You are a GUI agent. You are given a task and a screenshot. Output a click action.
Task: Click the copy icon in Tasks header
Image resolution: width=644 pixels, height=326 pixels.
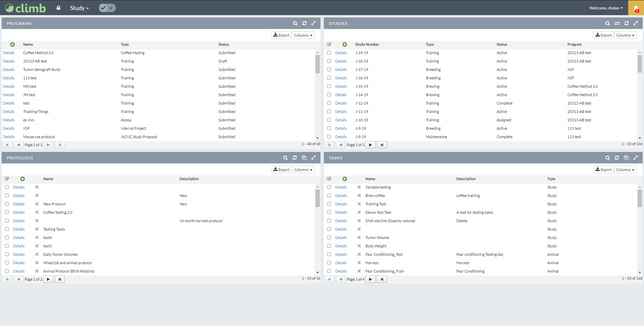click(626, 158)
